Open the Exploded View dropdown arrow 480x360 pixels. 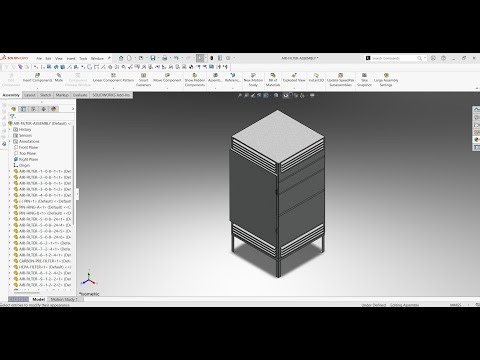tap(294, 88)
